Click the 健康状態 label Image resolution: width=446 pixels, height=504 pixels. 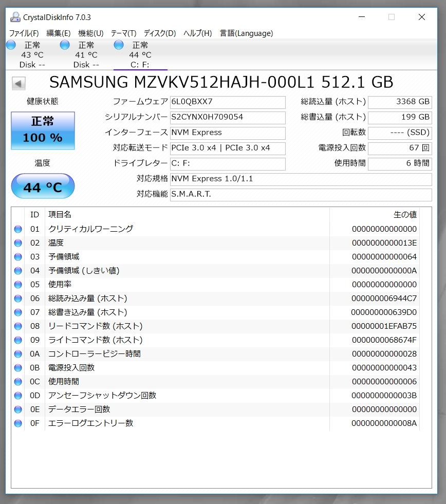[43, 102]
